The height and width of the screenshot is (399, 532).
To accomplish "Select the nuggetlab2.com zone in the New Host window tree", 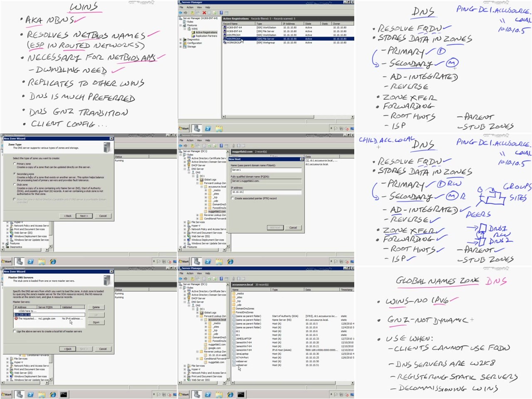I will (217, 211).
